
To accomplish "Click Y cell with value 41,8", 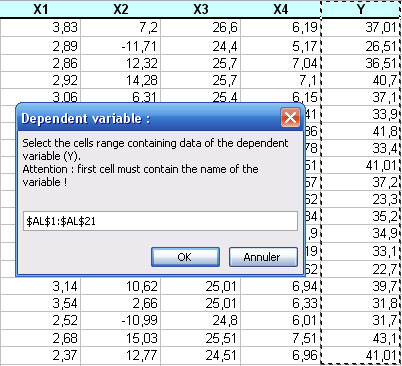I will [x=361, y=131].
